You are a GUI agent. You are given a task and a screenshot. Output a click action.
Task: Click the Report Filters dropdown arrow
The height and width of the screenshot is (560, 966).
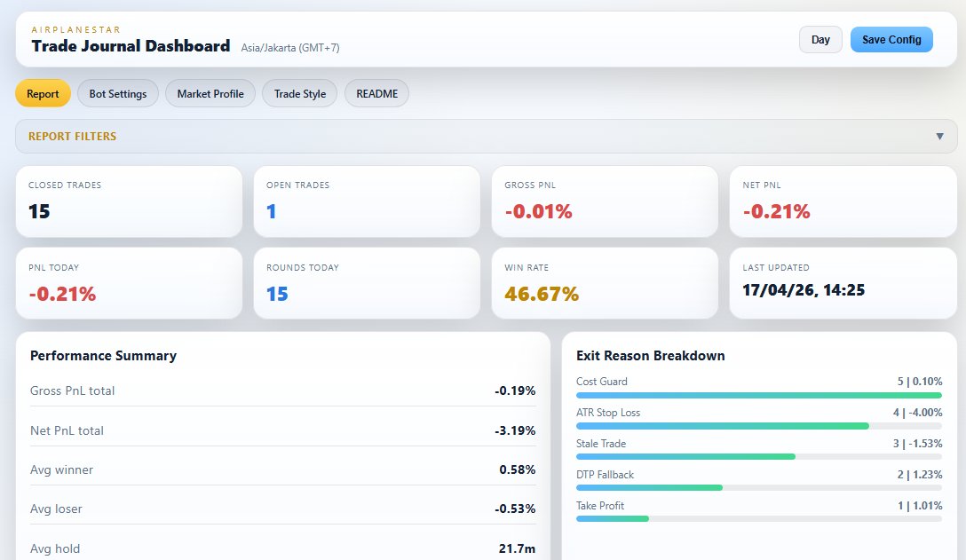click(939, 136)
